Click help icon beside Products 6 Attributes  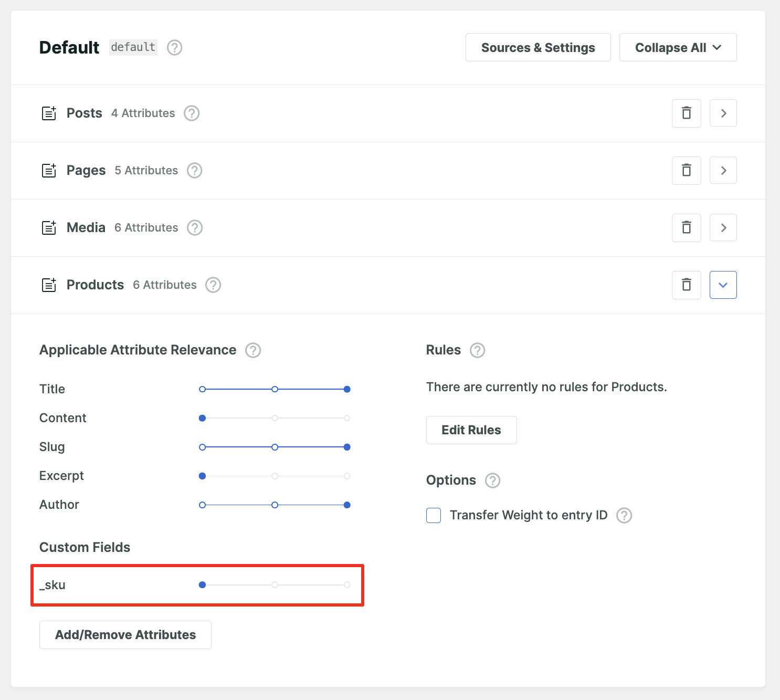[x=213, y=285]
